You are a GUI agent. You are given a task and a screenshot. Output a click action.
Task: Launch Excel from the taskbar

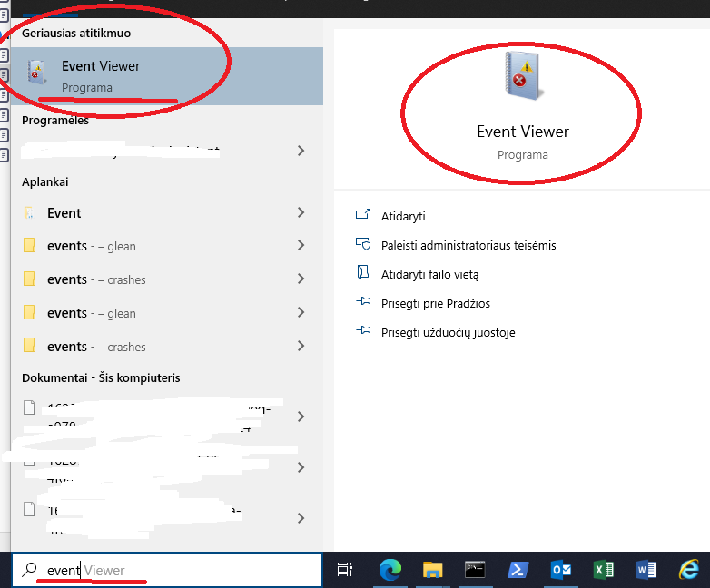coord(603,570)
